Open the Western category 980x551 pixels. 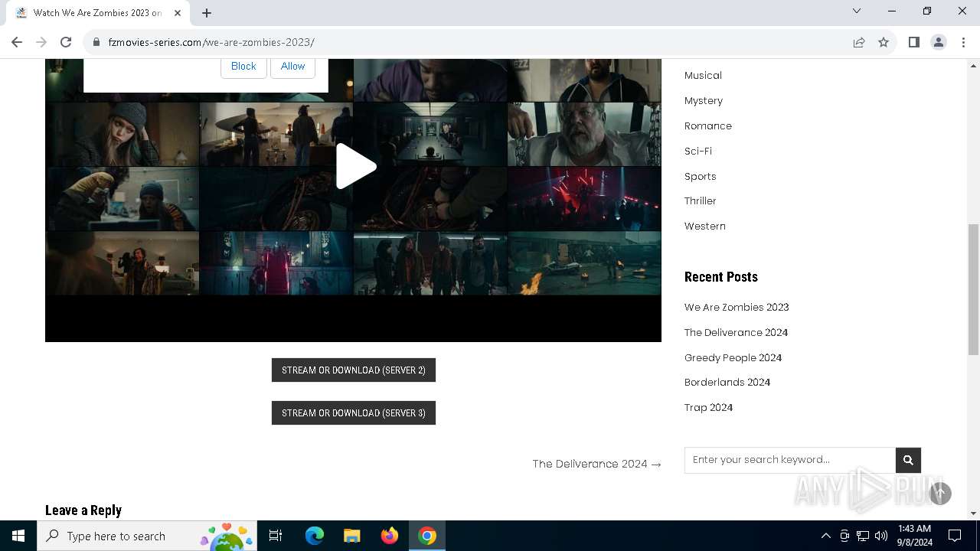[705, 226]
